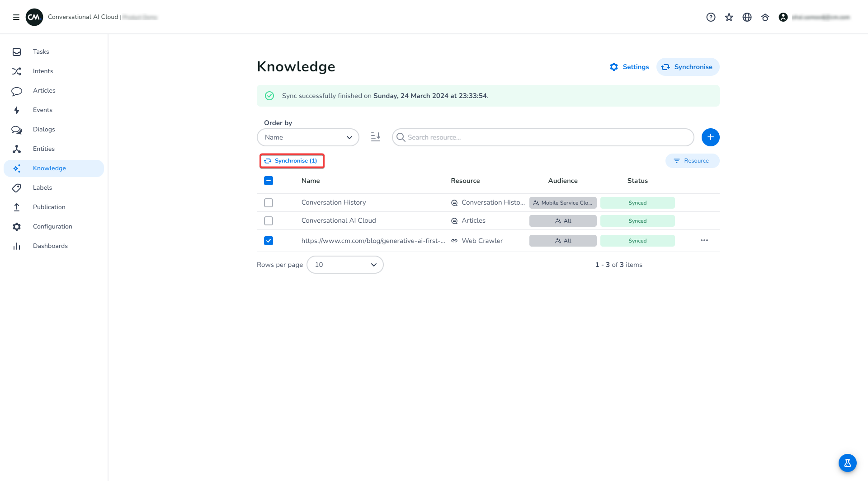Click the blue plus add resource button
The image size is (868, 481).
(710, 137)
